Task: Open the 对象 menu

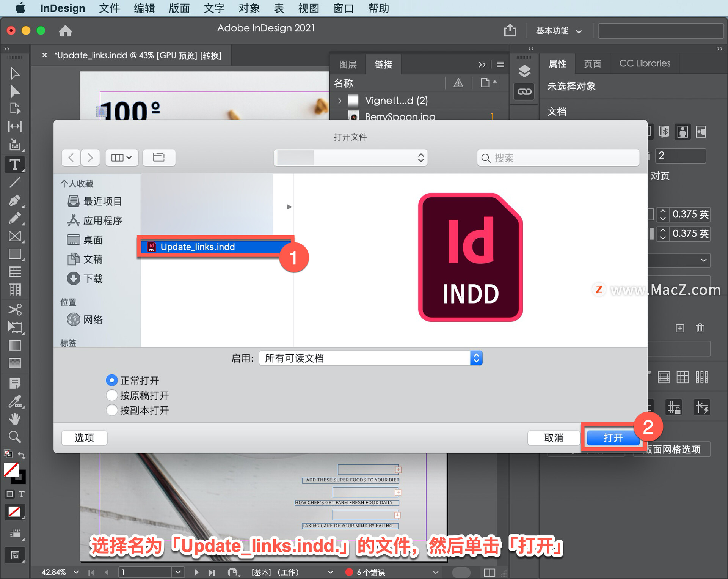Action: pyautogui.click(x=249, y=8)
